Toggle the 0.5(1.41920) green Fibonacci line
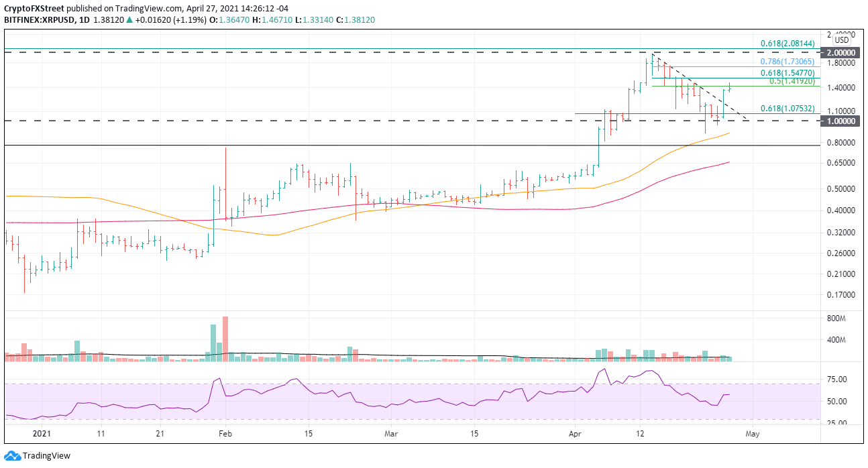868x468 pixels. [x=704, y=87]
